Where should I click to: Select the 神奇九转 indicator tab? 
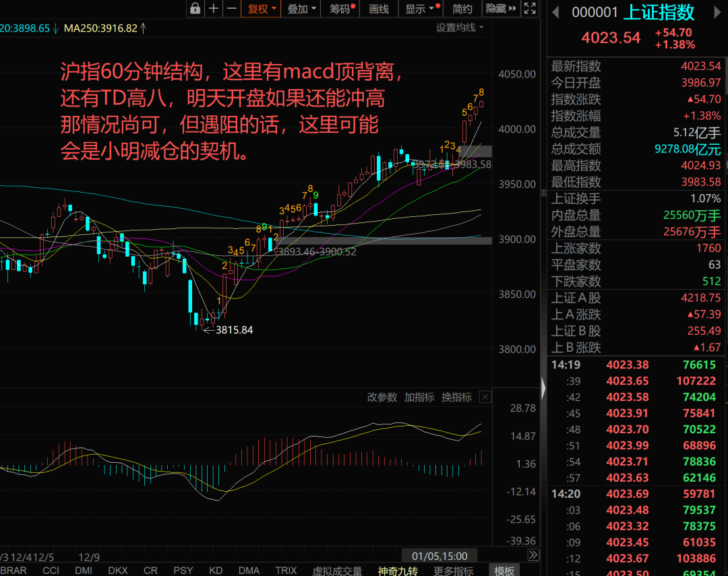(398, 571)
